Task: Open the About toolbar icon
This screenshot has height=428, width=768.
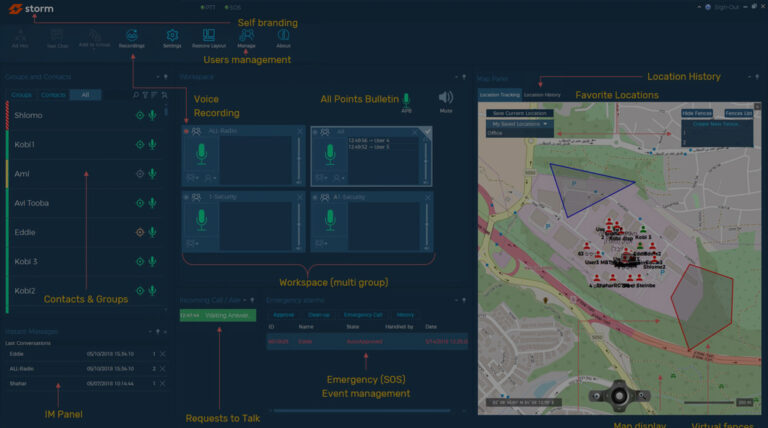Action: tap(284, 38)
